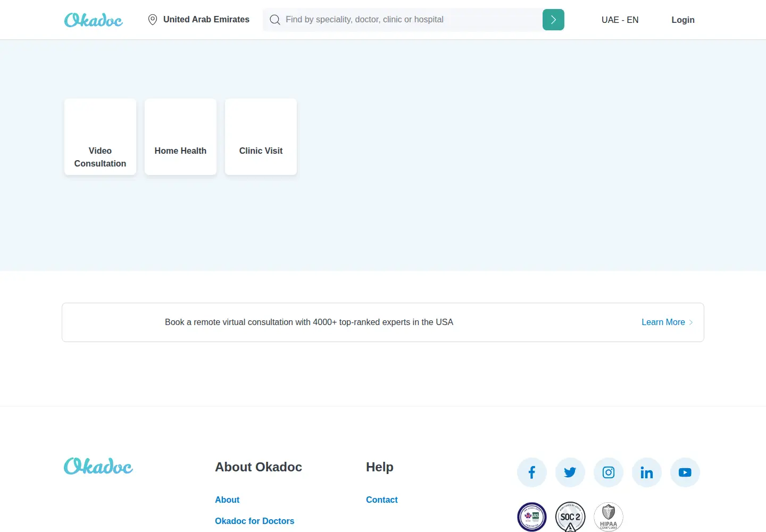Screen dimensions: 766x532
Task: Click the search magnifier icon
Action: [274, 20]
